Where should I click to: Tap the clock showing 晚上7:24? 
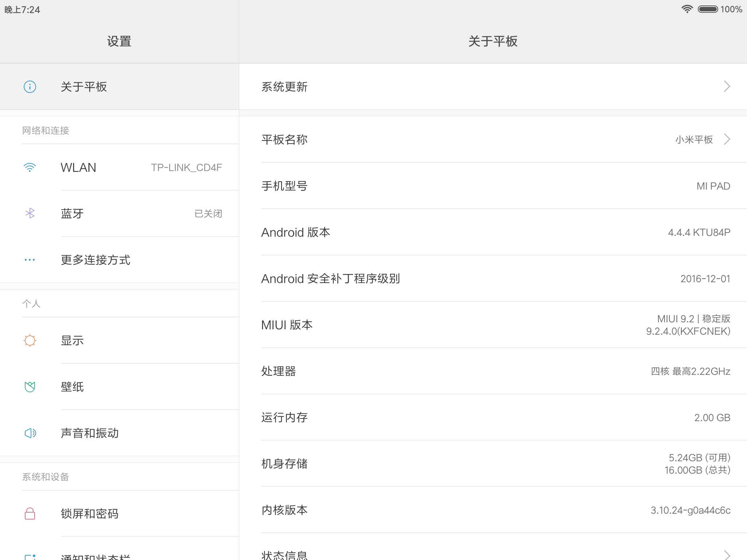[x=22, y=9]
